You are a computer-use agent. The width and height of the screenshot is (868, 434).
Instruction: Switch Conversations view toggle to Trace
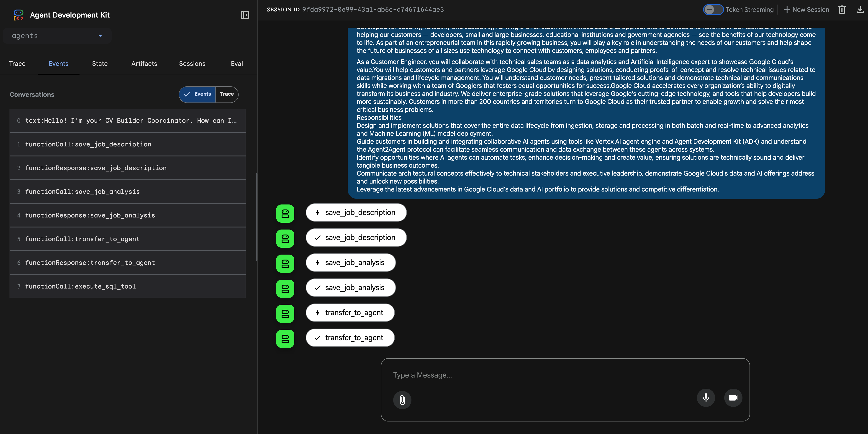click(227, 94)
